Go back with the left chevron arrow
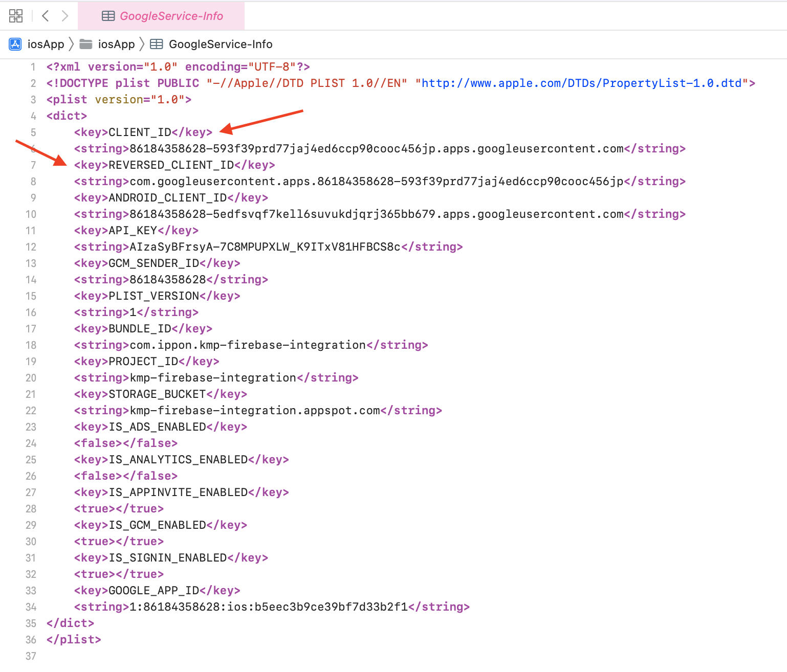787x672 pixels. [46, 16]
